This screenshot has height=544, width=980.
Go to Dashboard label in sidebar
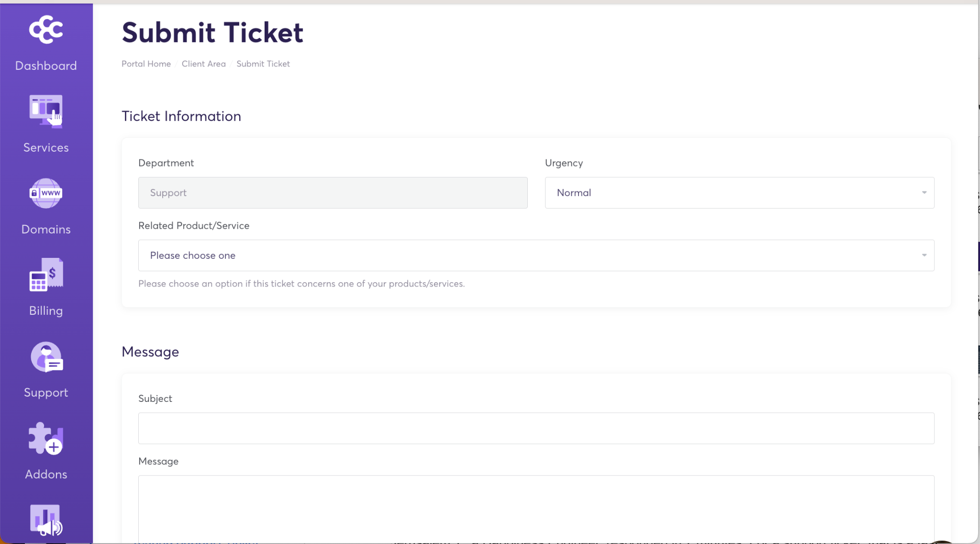46,66
